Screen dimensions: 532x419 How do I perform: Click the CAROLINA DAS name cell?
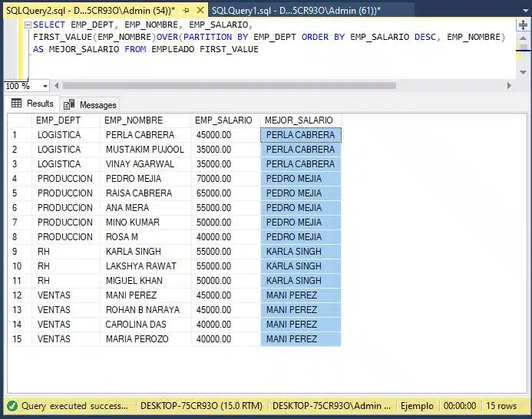pos(145,325)
